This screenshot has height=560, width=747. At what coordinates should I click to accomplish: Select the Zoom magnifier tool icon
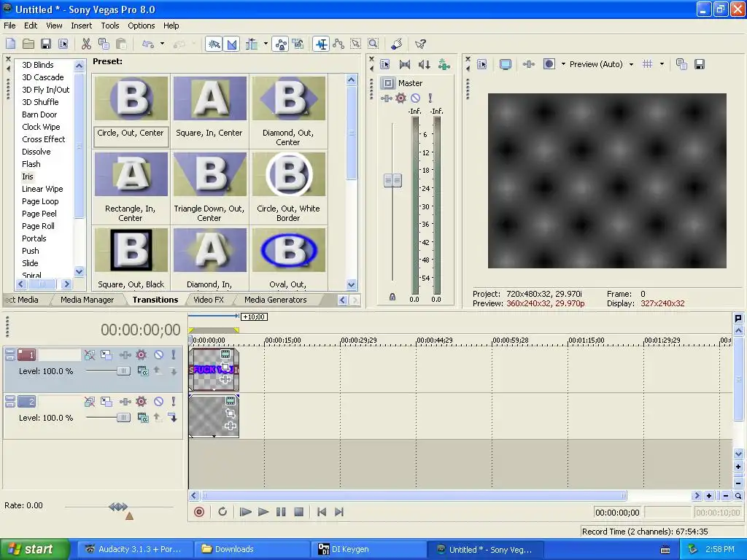[373, 44]
